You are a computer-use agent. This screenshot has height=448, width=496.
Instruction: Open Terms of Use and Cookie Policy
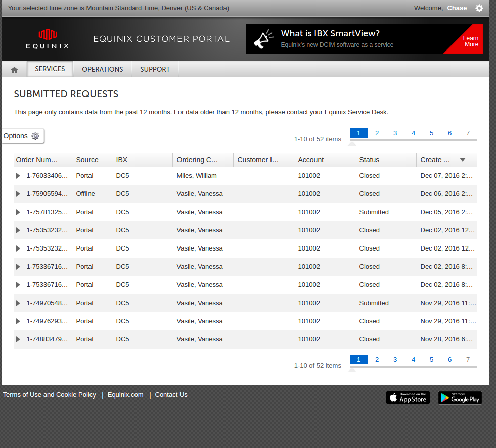(x=50, y=395)
